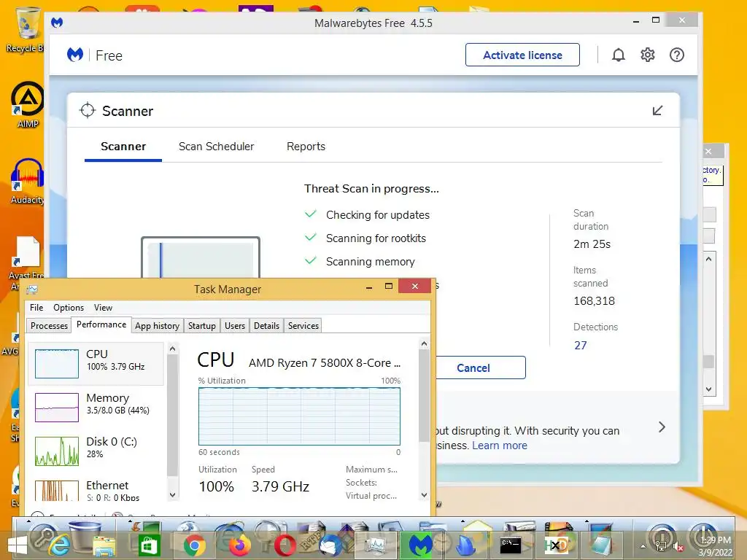
Task: Collapse the Scanner panel with arrow icon
Action: [657, 111]
